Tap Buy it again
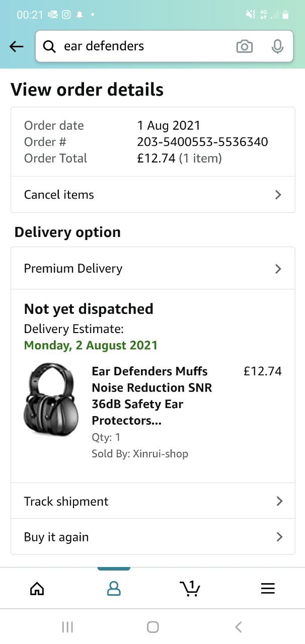Image resolution: width=305 pixels, height=644 pixels. coord(56,537)
